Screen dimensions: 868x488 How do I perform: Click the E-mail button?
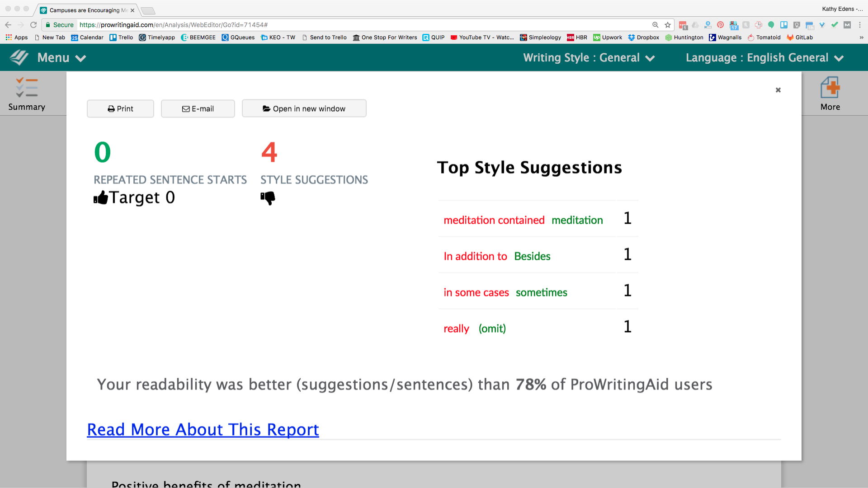tap(198, 109)
